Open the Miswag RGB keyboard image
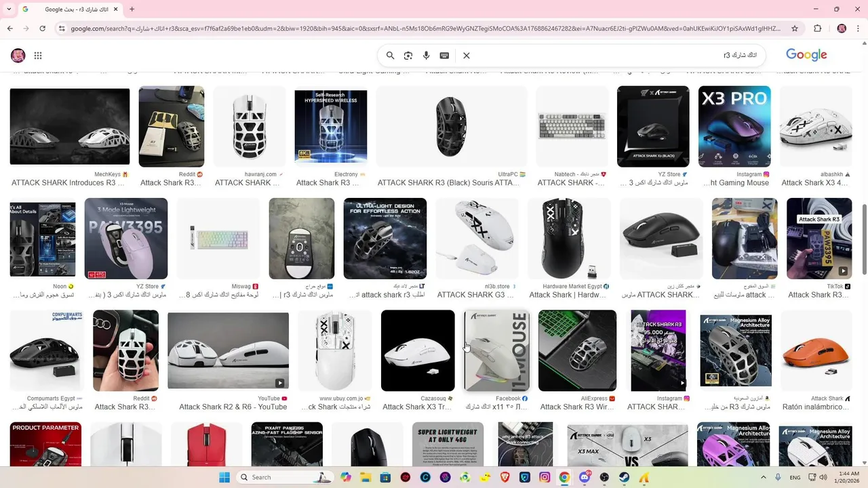868x488 pixels. [218, 239]
